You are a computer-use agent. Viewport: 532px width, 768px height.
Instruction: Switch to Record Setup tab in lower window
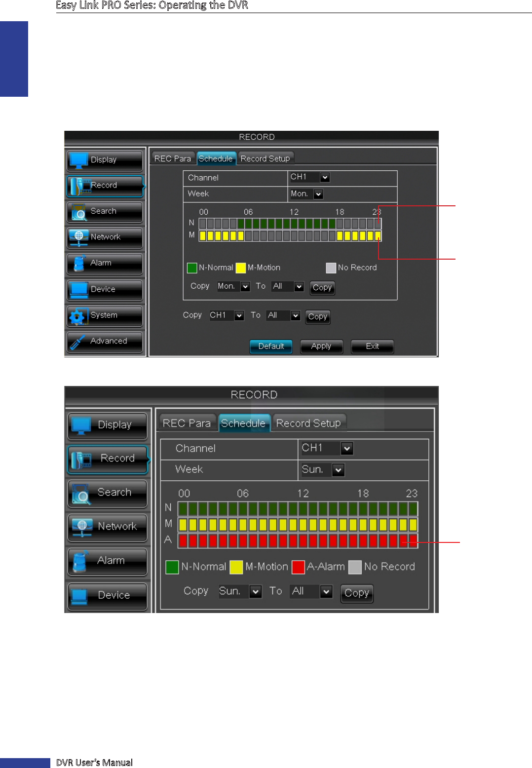[309, 423]
